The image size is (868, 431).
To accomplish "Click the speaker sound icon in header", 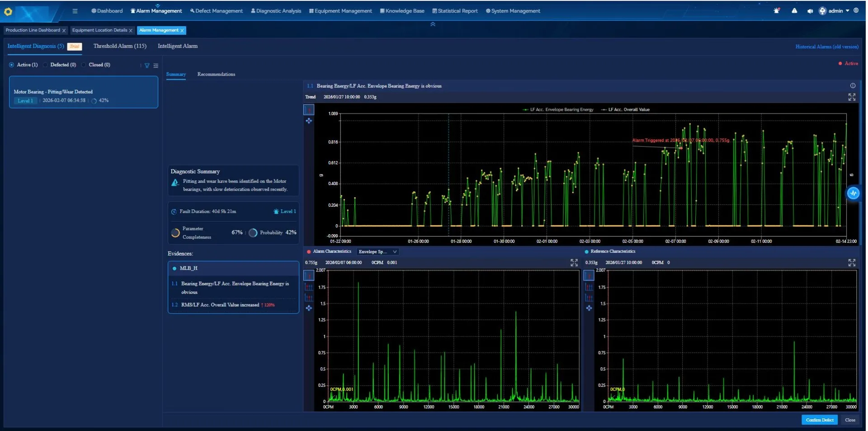I will [810, 11].
